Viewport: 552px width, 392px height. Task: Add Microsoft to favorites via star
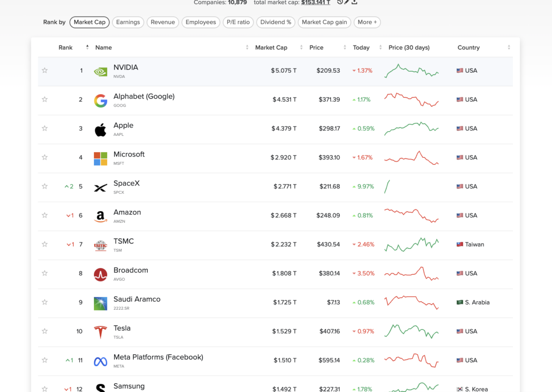tap(45, 157)
